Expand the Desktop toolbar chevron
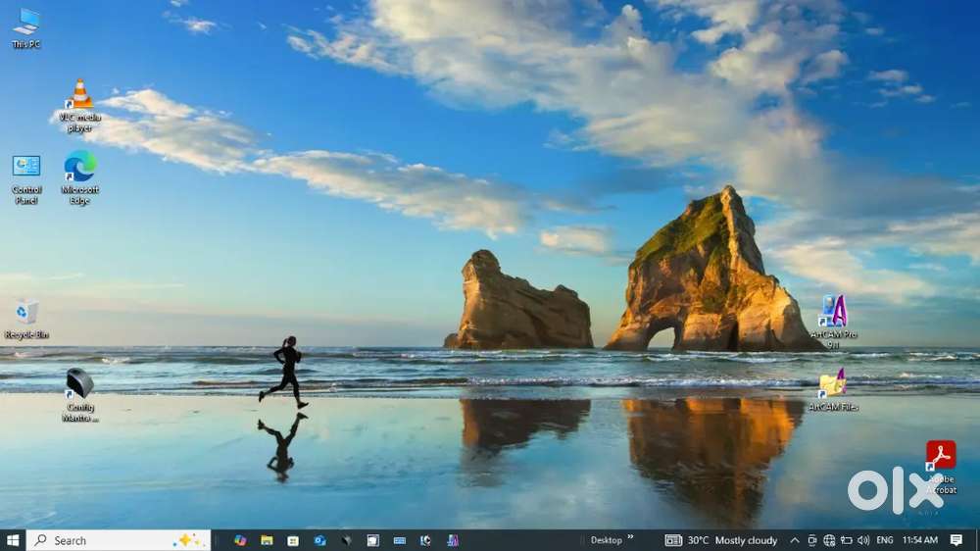The width and height of the screenshot is (980, 551). 630,537
